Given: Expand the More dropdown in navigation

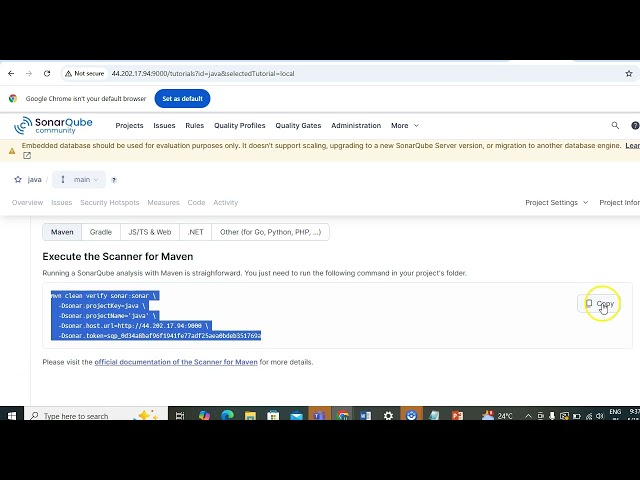Looking at the screenshot, I should pos(404,125).
